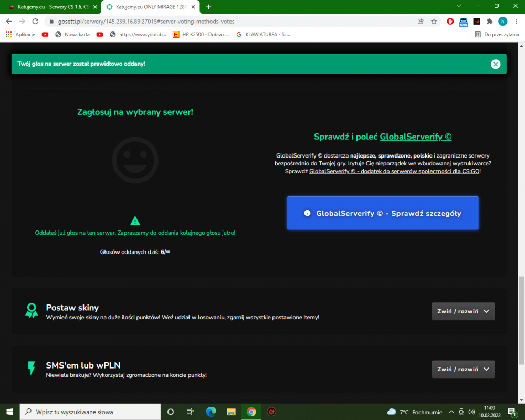
Task: Close the Serwery CS 1.6 tab
Action: point(95,7)
